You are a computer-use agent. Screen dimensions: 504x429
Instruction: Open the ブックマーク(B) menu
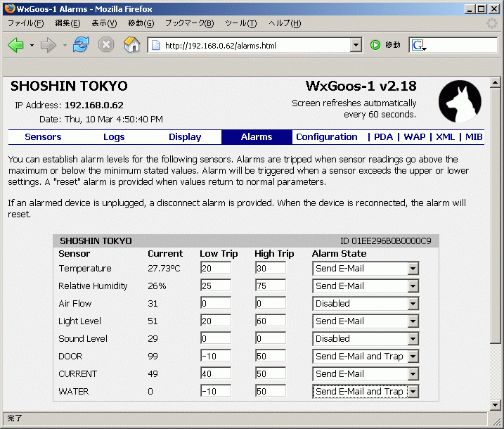pyautogui.click(x=189, y=23)
